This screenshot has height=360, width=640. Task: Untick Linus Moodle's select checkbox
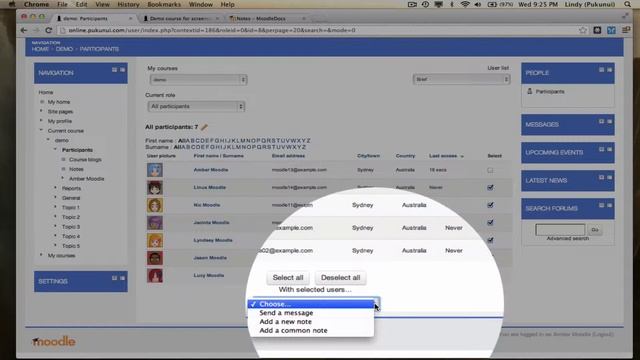pyautogui.click(x=490, y=188)
